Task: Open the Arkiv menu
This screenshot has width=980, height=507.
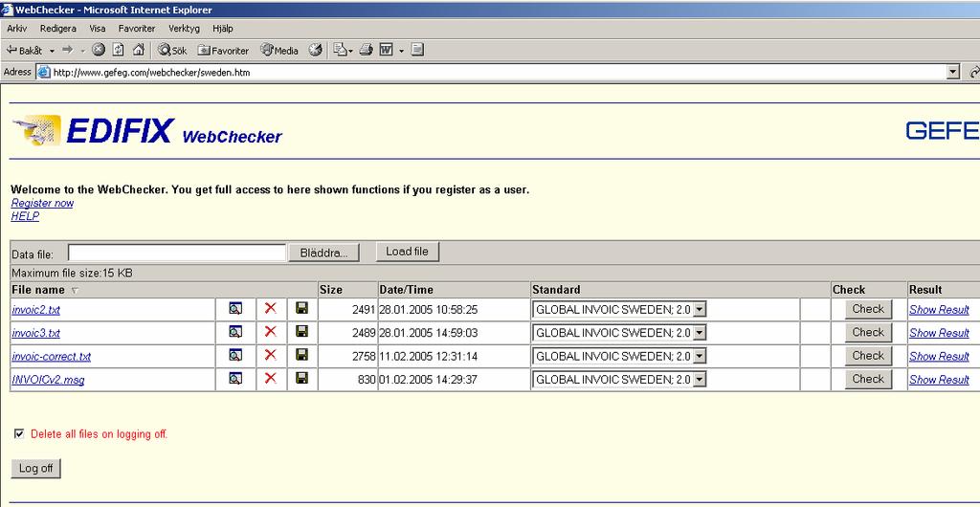Action: click(17, 28)
